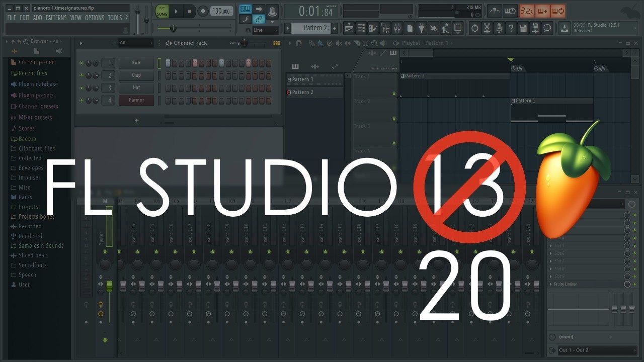
Task: Mute the Kick channel
Action: pos(82,63)
